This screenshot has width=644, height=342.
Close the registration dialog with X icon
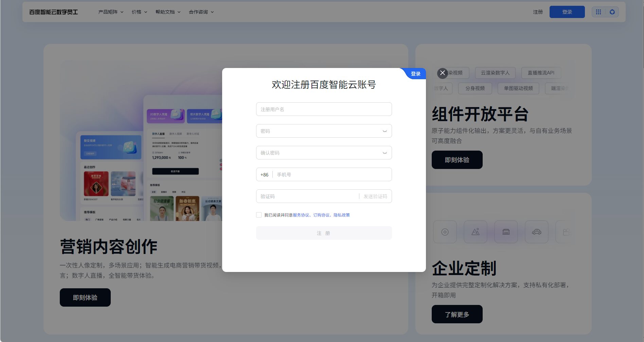pos(442,73)
